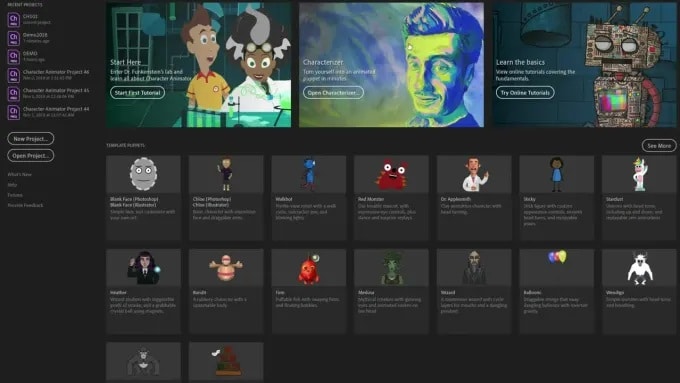Open recent project named DEMO
Image resolution: width=680 pixels, height=383 pixels.
click(30, 54)
